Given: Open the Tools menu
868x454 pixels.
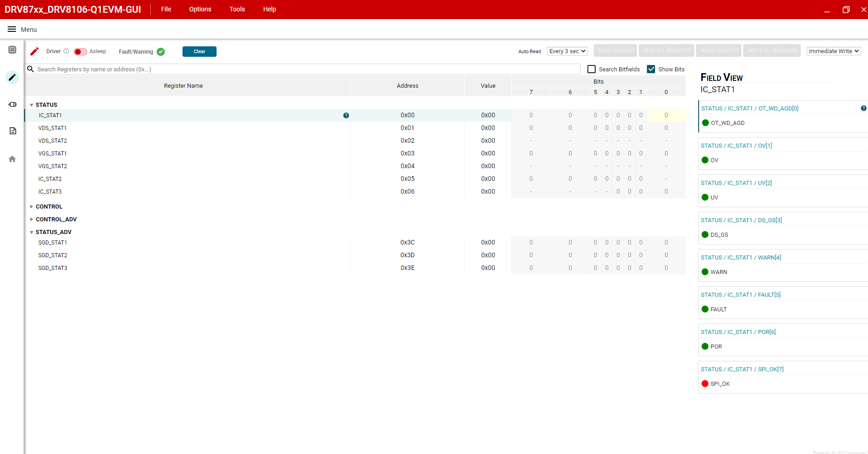Looking at the screenshot, I should [x=237, y=9].
